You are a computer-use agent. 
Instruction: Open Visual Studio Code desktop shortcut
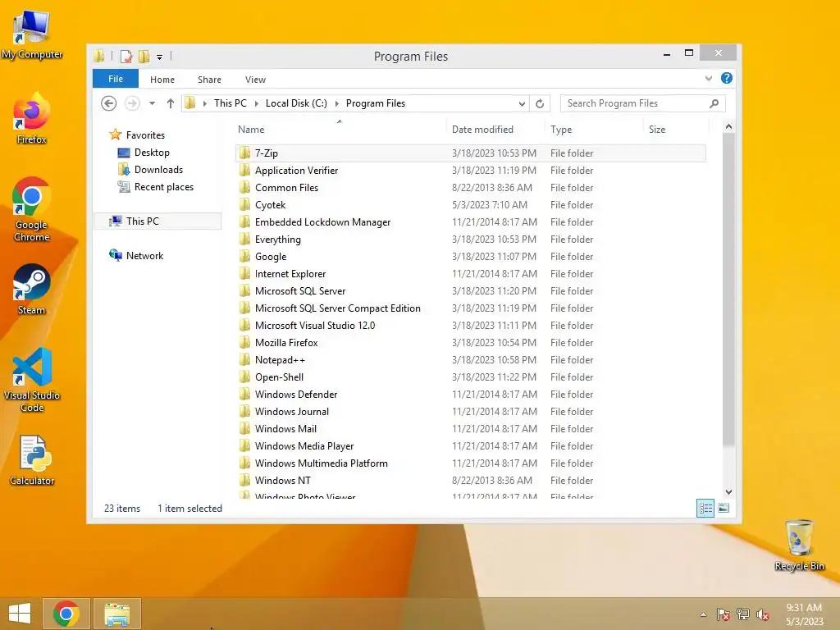coord(32,380)
